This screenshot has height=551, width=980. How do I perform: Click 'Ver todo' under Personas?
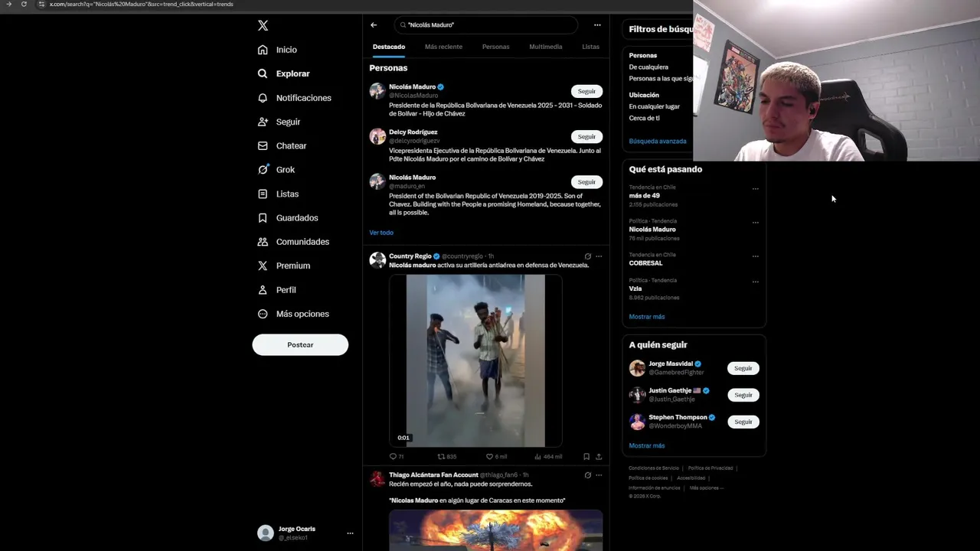(x=381, y=233)
